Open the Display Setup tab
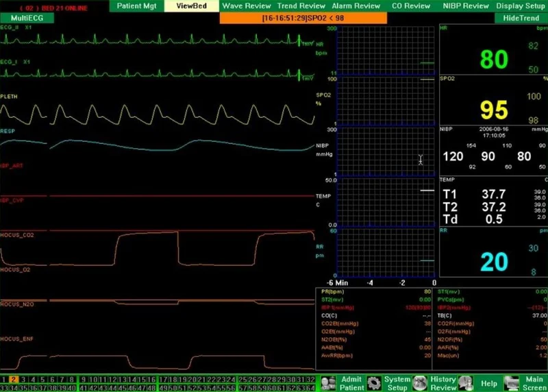548x392 pixels. (x=521, y=6)
